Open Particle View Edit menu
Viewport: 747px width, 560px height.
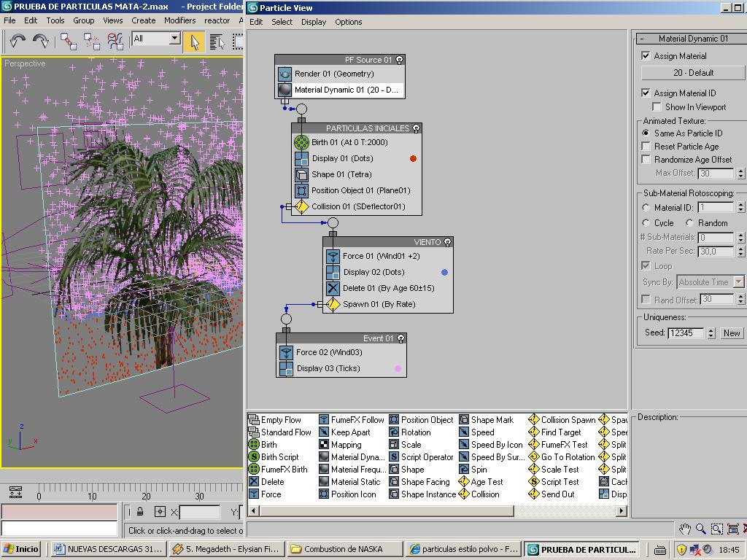[256, 22]
